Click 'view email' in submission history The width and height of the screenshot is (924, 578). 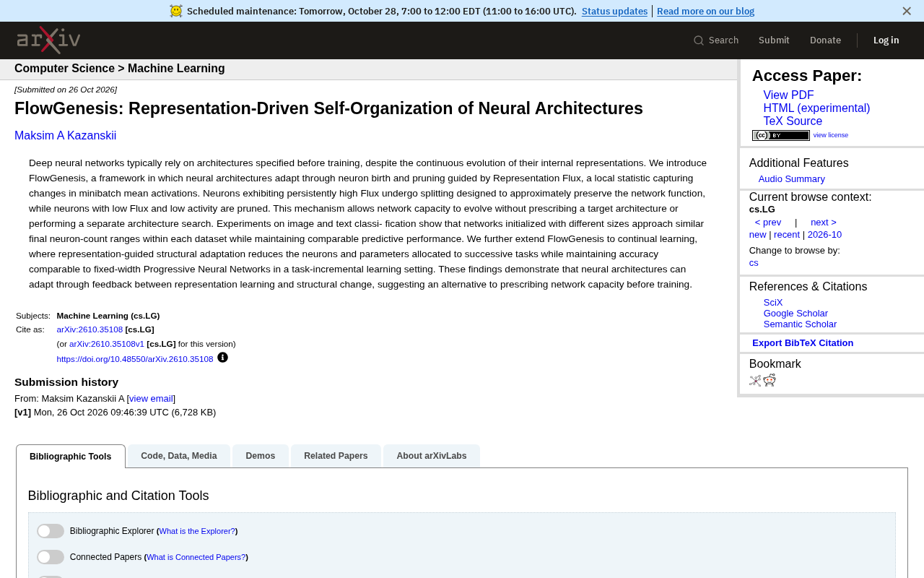[152, 399]
